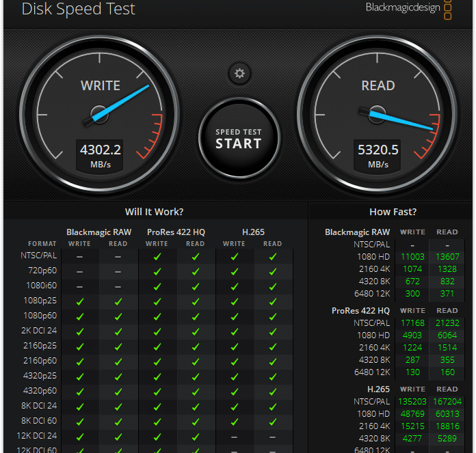Click the 8K DCI 24 format label
This screenshot has height=453, width=476.
[x=39, y=406]
